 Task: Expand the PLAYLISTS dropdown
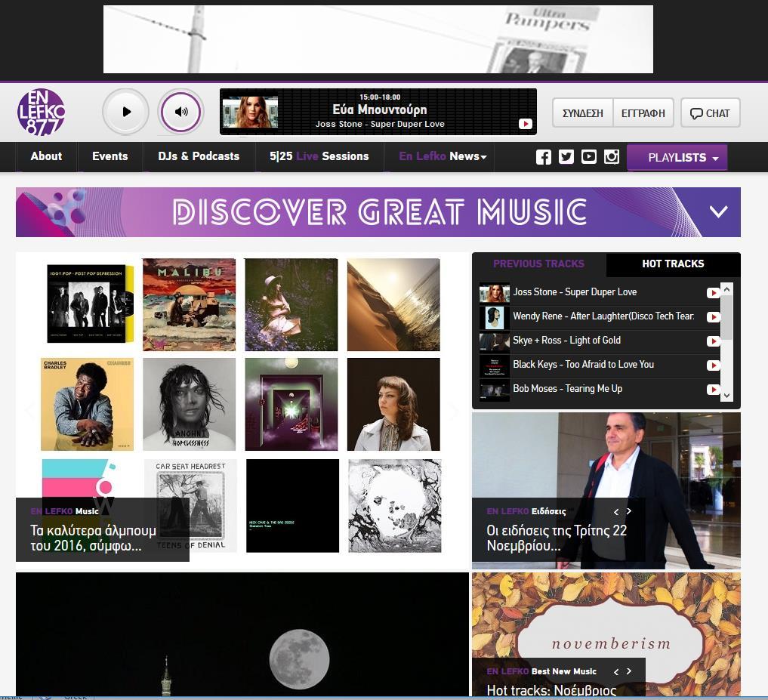(677, 157)
